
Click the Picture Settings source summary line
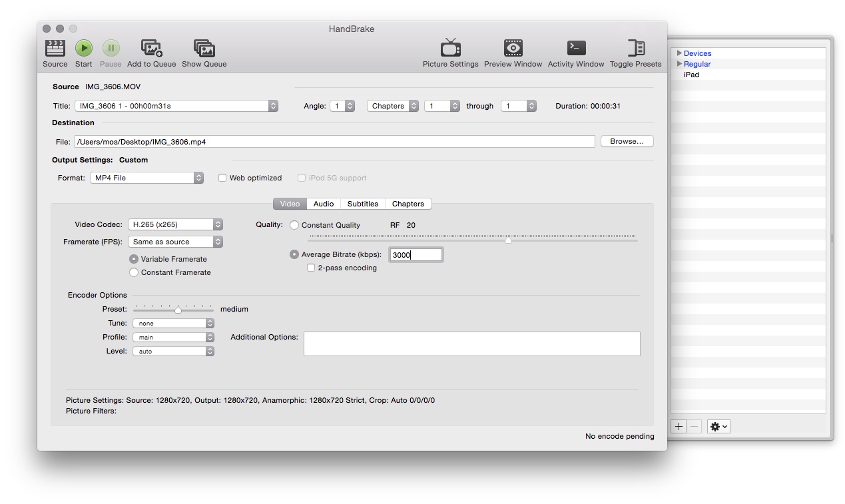click(x=250, y=400)
